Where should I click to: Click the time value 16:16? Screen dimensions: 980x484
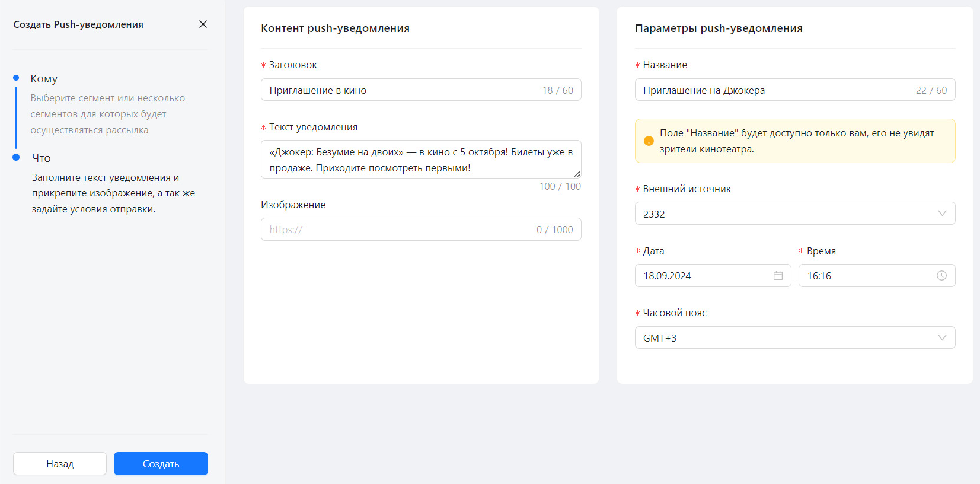point(819,276)
